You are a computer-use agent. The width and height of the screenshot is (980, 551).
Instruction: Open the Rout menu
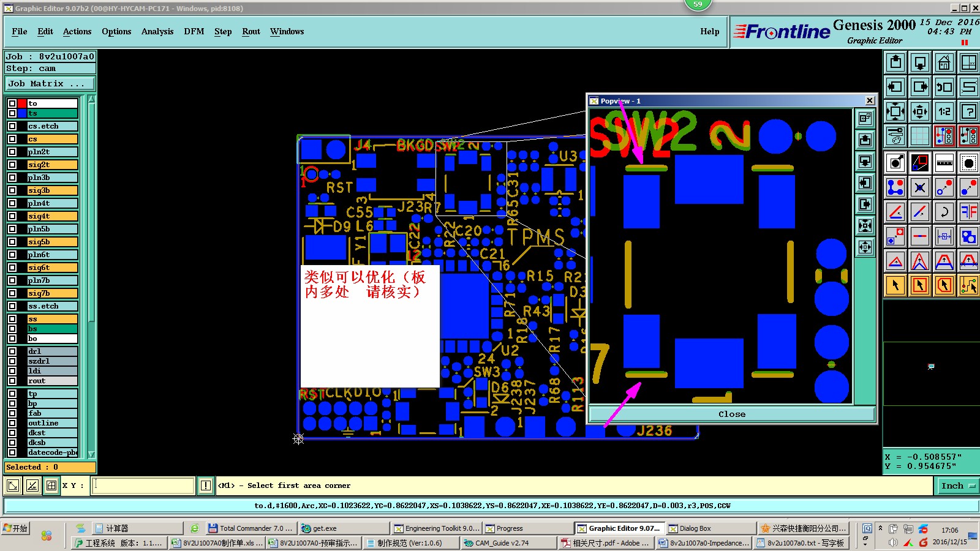click(251, 32)
